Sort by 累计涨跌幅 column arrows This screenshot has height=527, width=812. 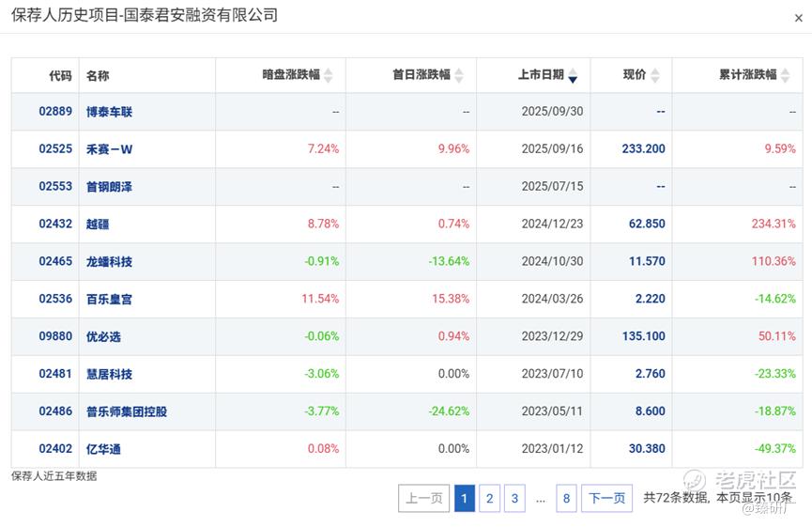785,76
